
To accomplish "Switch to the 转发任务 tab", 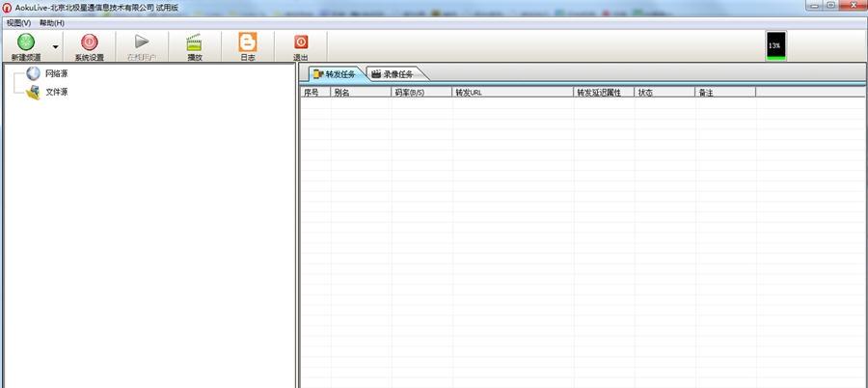I will [x=334, y=74].
